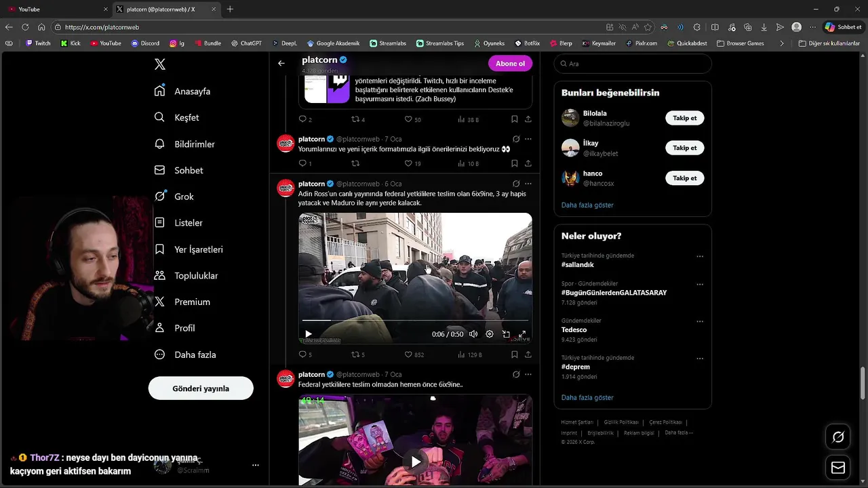Screen dimensions: 868x488
Task: Expand Daha fazla menu in sidebar
Action: pyautogui.click(x=185, y=354)
